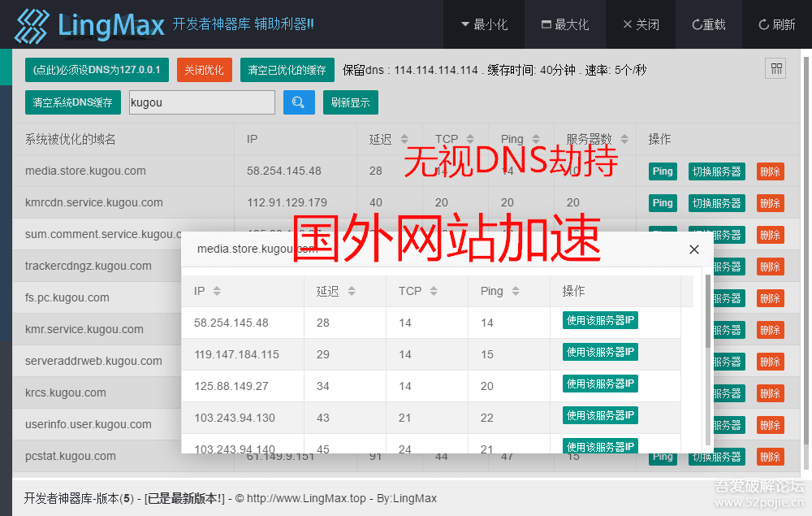Screen dimensions: 812x516
Task: Open the http://www.LingMax.top link
Action: [306, 498]
